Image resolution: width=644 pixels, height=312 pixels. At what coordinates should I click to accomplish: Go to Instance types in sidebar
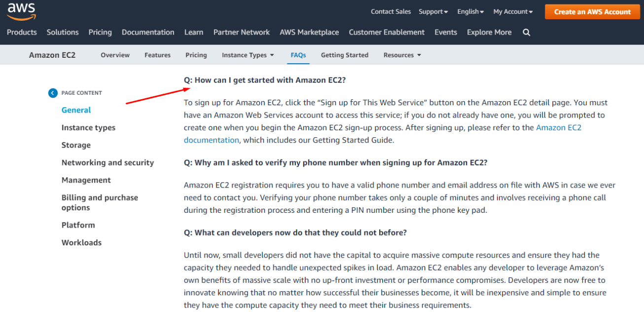[88, 127]
